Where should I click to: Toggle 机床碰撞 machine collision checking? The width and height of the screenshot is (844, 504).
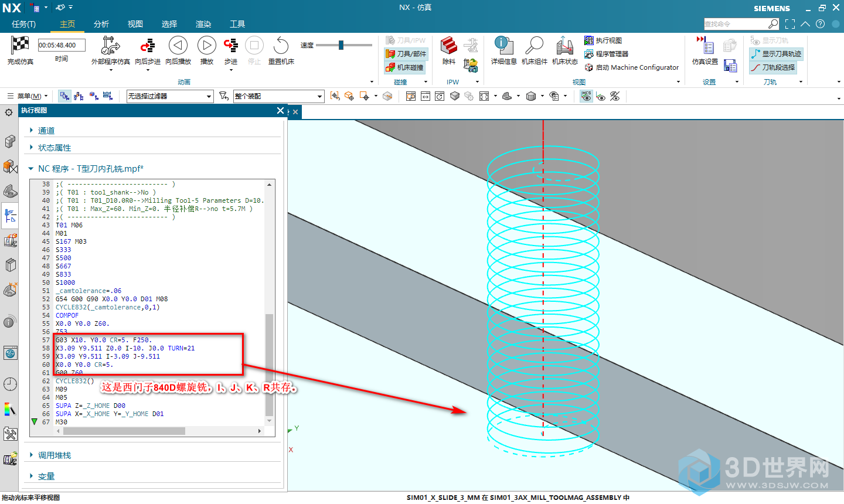[404, 67]
